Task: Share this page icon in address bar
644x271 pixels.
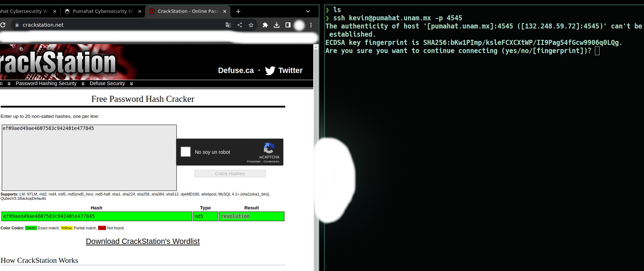Action: [240, 25]
